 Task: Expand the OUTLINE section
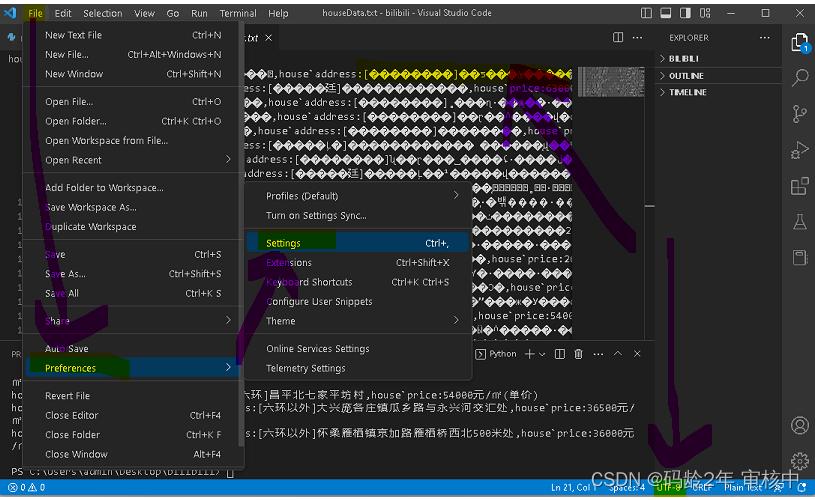718,76
